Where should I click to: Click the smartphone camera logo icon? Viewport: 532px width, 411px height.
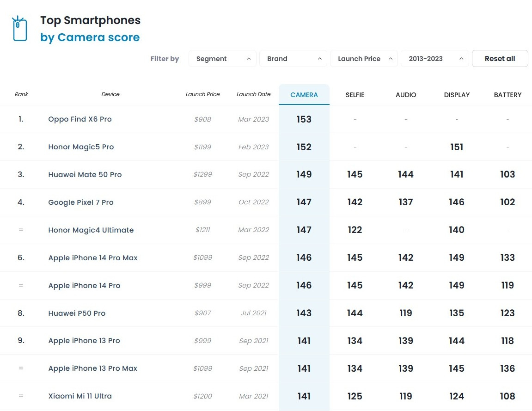[x=19, y=29]
